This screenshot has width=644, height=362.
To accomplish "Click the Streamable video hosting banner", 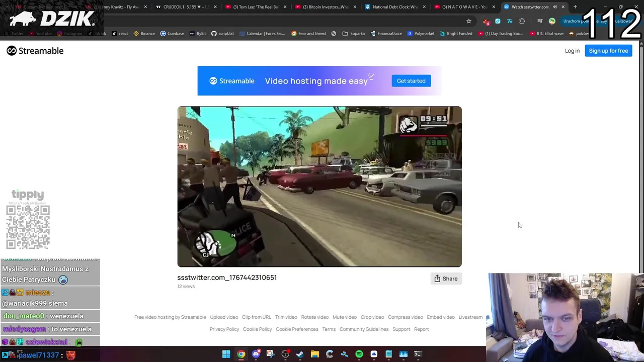I will [319, 81].
